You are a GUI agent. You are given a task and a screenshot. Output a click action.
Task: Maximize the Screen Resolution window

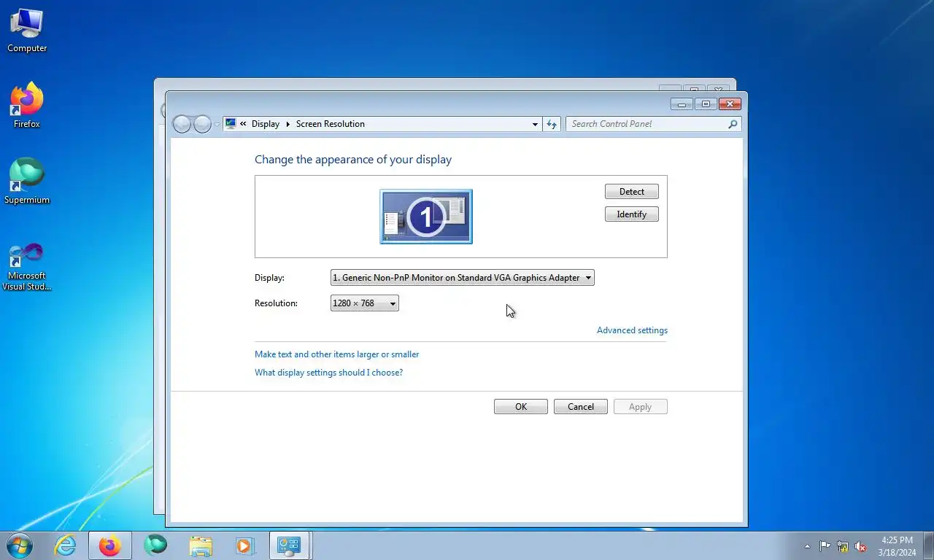(x=706, y=104)
